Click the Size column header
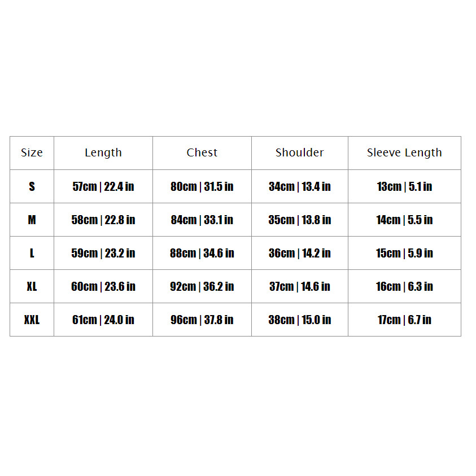 32,152
